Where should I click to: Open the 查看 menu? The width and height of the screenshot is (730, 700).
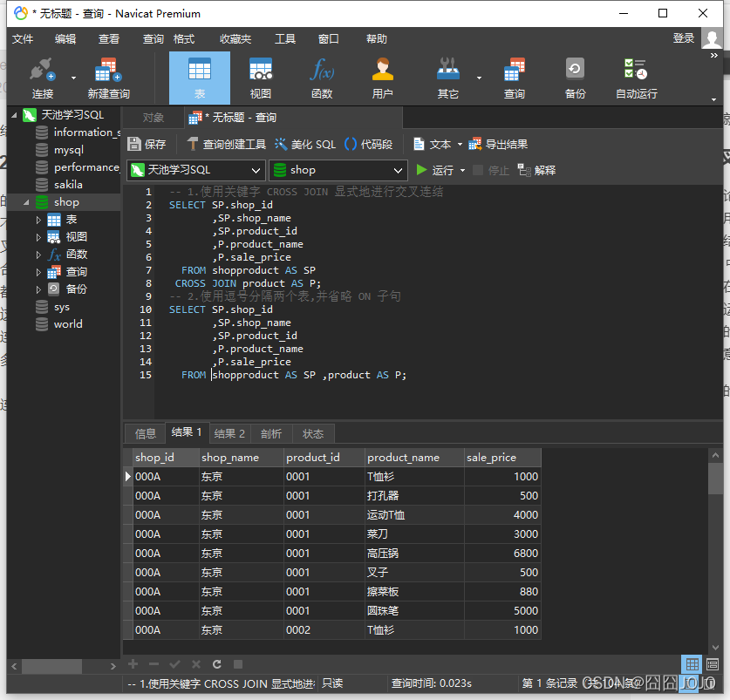pyautogui.click(x=108, y=39)
